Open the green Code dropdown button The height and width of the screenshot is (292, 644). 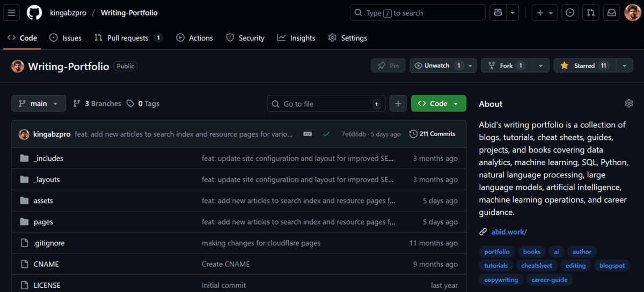(x=438, y=103)
